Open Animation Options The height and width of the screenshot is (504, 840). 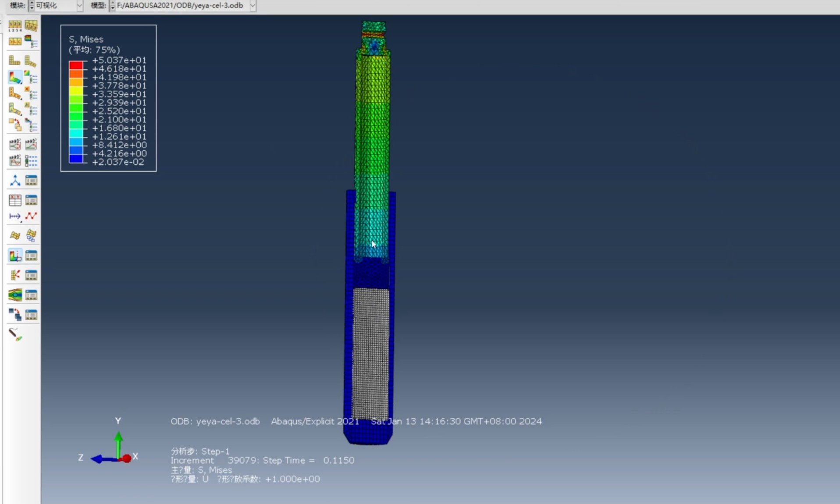click(x=31, y=160)
